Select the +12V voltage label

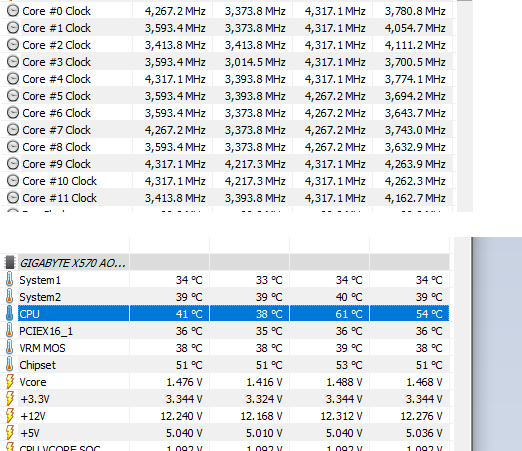pos(33,416)
